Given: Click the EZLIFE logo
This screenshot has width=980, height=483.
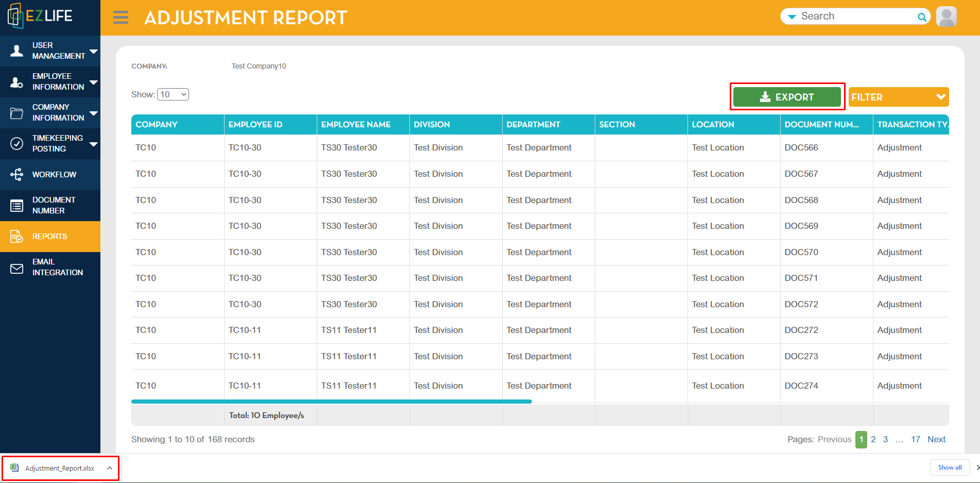Looking at the screenshot, I should (x=40, y=16).
